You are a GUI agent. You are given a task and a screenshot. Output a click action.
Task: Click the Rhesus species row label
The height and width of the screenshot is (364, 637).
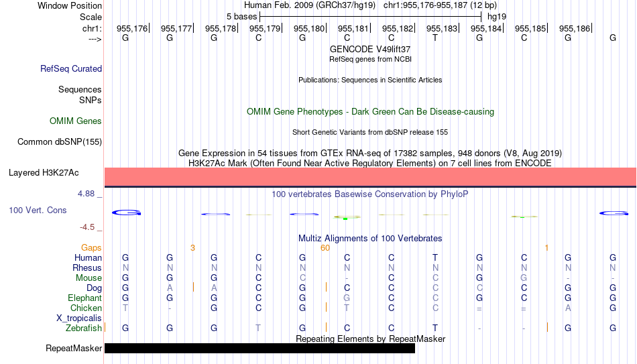[x=87, y=268]
